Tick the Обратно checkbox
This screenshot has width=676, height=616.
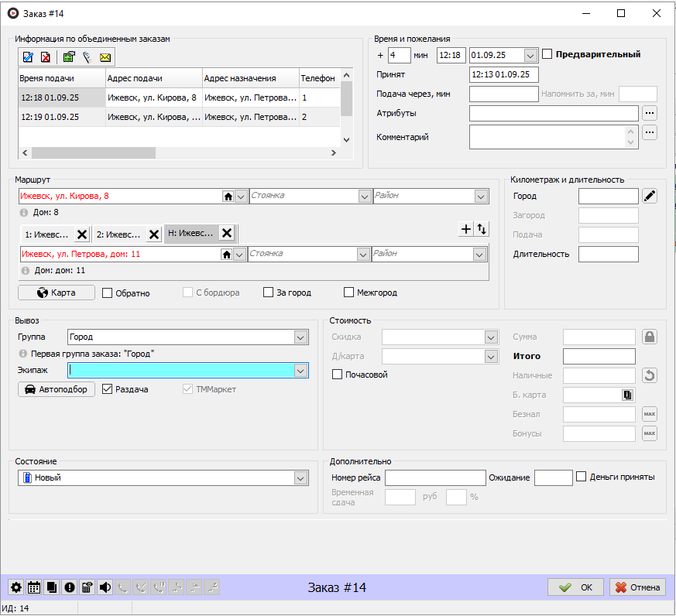(x=108, y=293)
